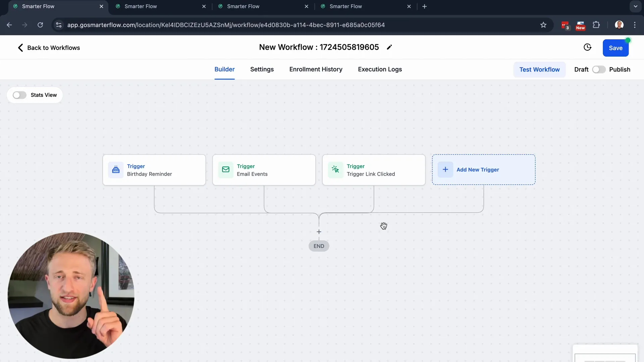View site information icon in address bar
Image resolution: width=644 pixels, height=362 pixels.
[x=59, y=25]
